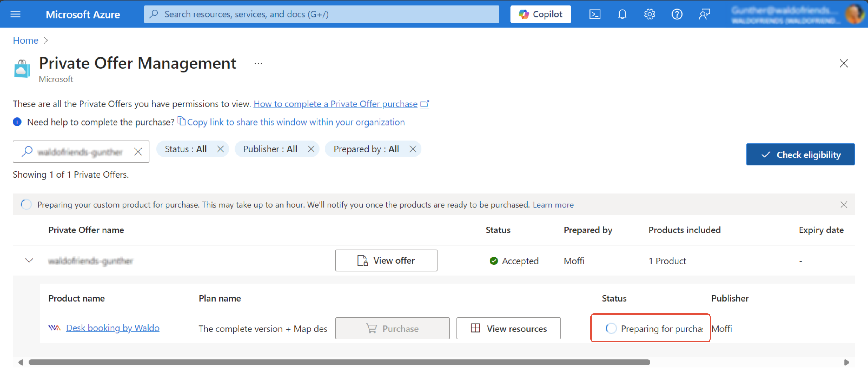The width and height of the screenshot is (868, 387).
Task: Click the horizontal scrollbar thumb
Action: (x=339, y=362)
